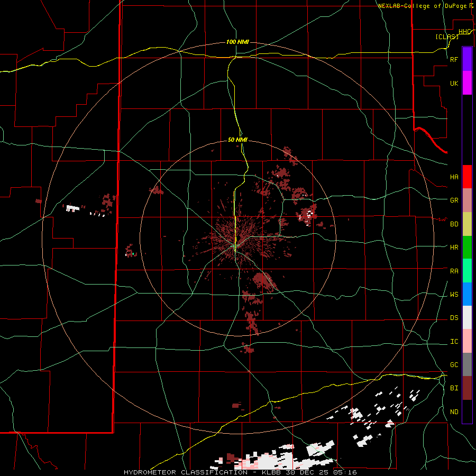Image resolution: width=476 pixels, height=476 pixels.
Task: Click the '100 NMI' range ring label
Action: pyautogui.click(x=237, y=42)
